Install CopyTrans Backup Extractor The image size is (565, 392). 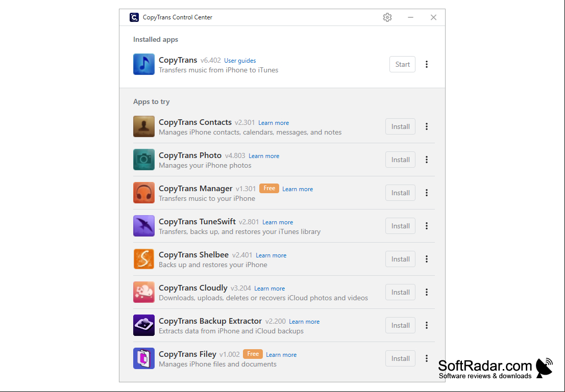tap(400, 325)
